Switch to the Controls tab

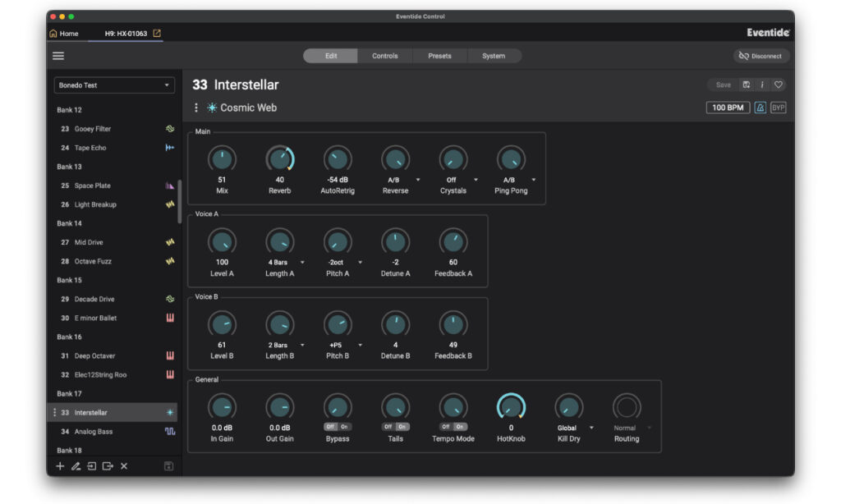click(x=385, y=56)
